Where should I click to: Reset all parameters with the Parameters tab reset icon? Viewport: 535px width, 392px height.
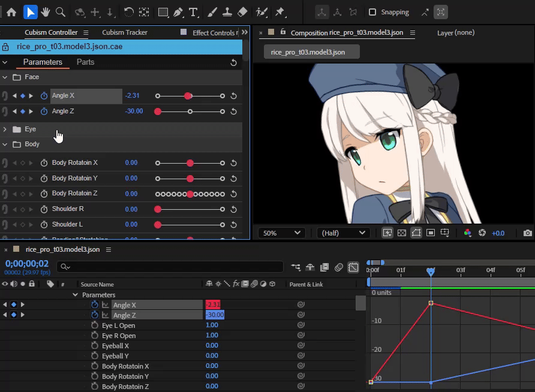click(x=234, y=62)
